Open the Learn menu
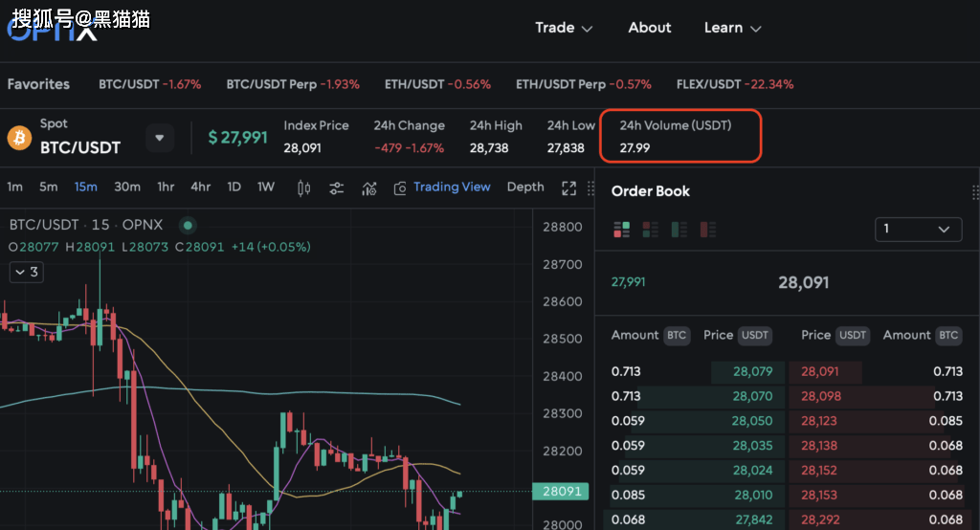 [732, 28]
